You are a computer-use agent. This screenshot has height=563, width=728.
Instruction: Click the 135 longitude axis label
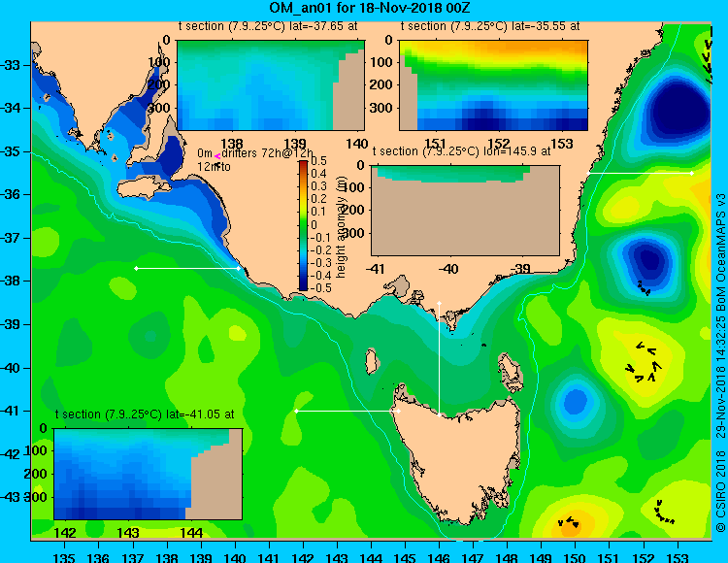click(x=64, y=556)
